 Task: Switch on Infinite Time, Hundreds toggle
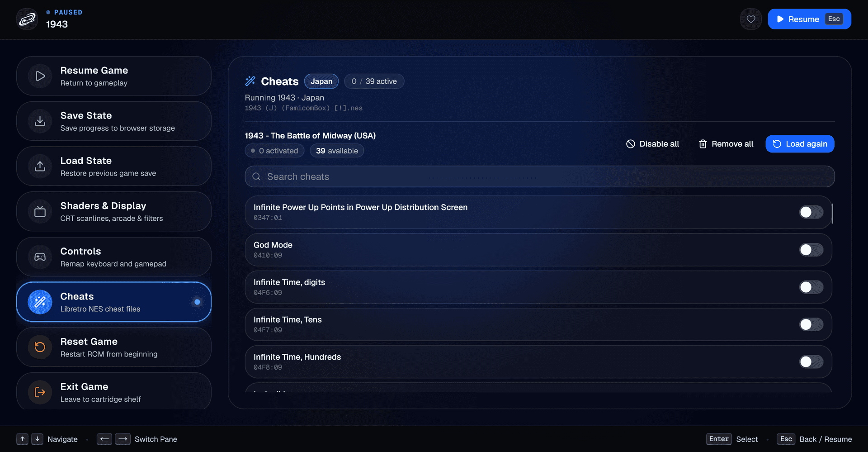tap(811, 362)
